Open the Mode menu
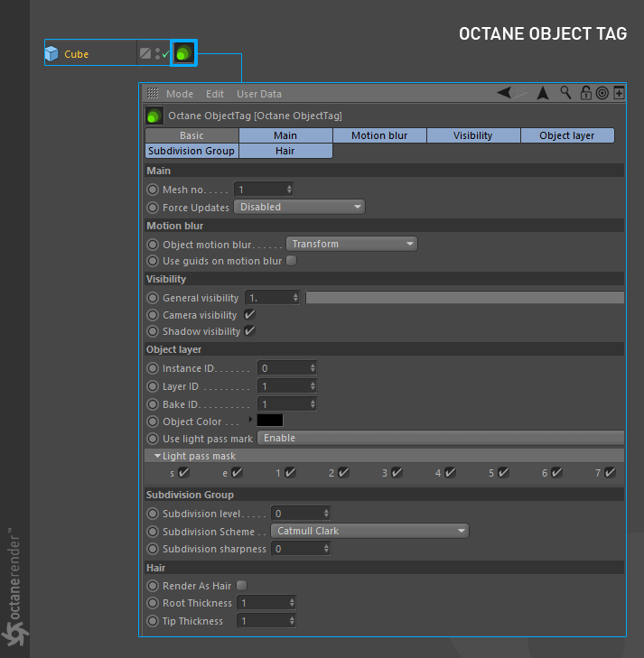 click(180, 94)
